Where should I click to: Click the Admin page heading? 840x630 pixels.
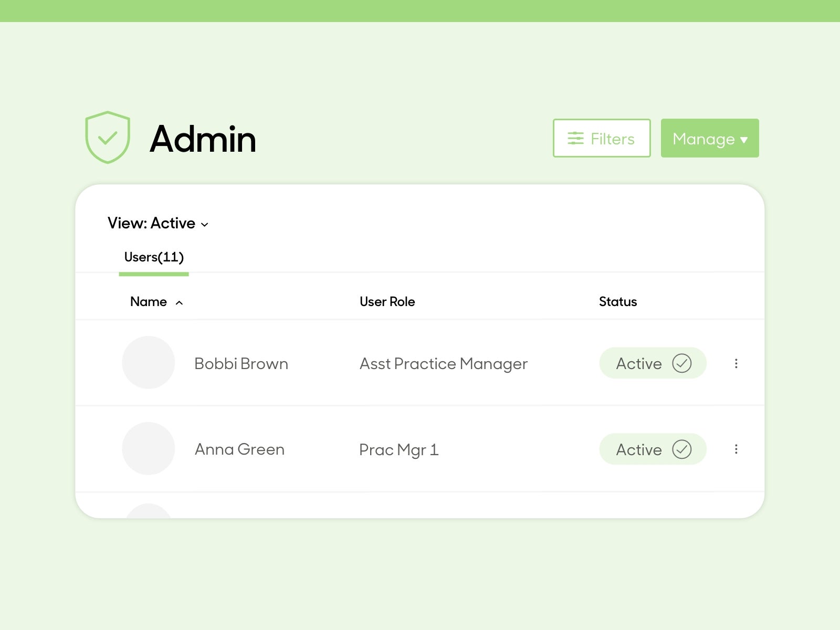pyautogui.click(x=203, y=139)
